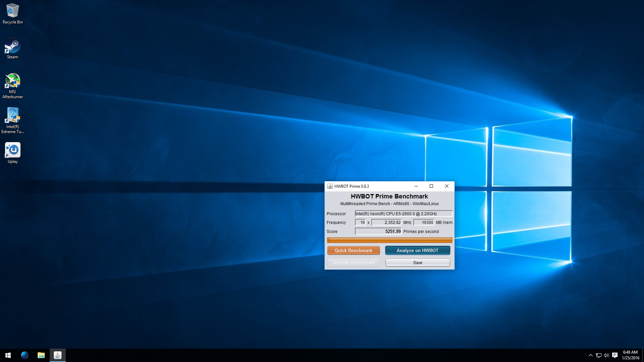Click the MB mem label
This screenshot has height=362, width=644.
[444, 223]
